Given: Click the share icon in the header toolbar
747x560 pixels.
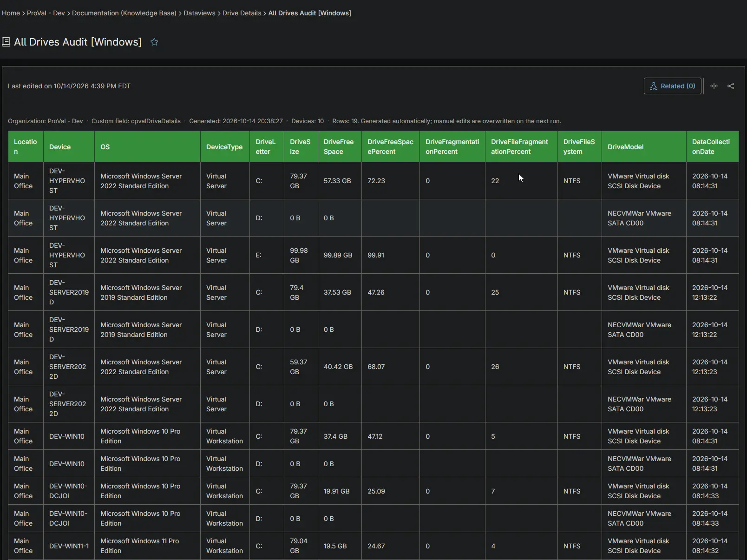Looking at the screenshot, I should click(x=731, y=86).
